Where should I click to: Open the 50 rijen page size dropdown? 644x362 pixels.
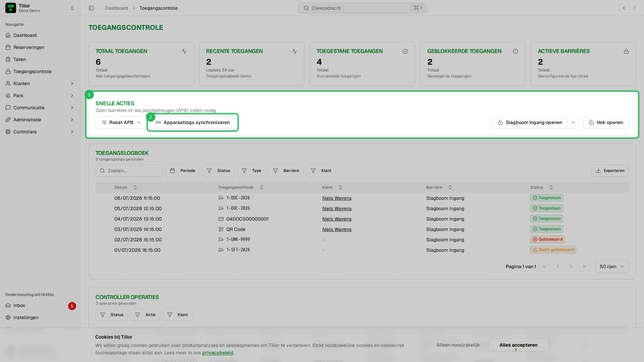click(x=612, y=267)
